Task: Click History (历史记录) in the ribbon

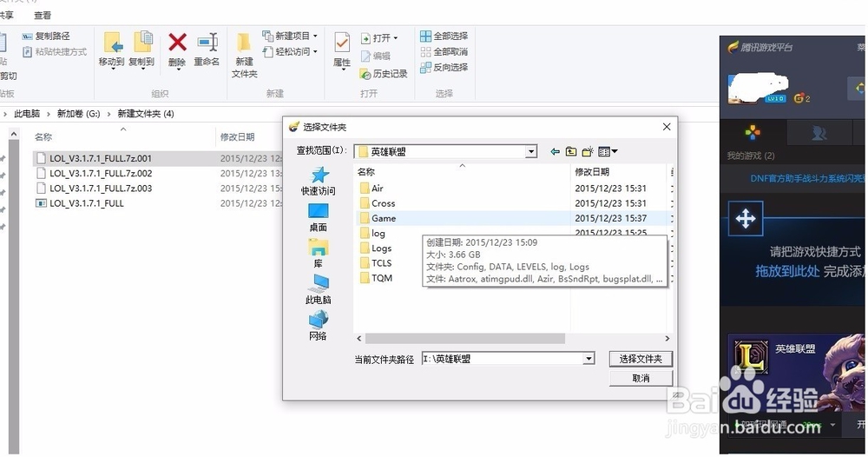Action: (x=384, y=73)
